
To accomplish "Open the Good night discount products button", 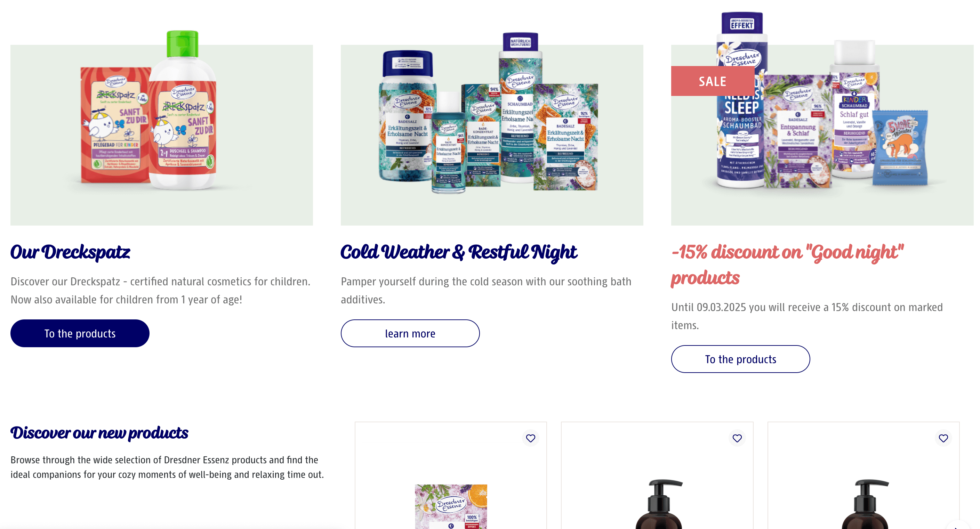I will (740, 359).
